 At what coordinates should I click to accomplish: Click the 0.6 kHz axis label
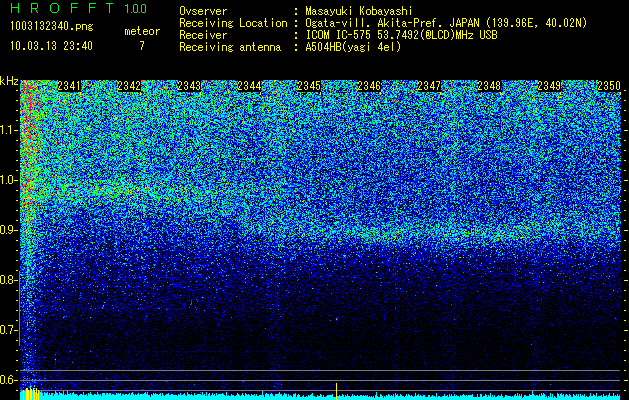pos(9,380)
